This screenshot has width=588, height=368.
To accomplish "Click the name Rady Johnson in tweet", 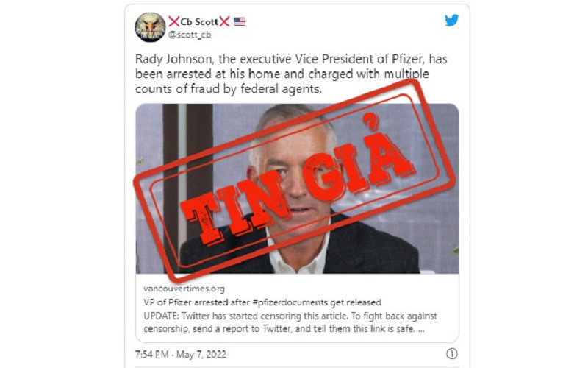I will [173, 60].
